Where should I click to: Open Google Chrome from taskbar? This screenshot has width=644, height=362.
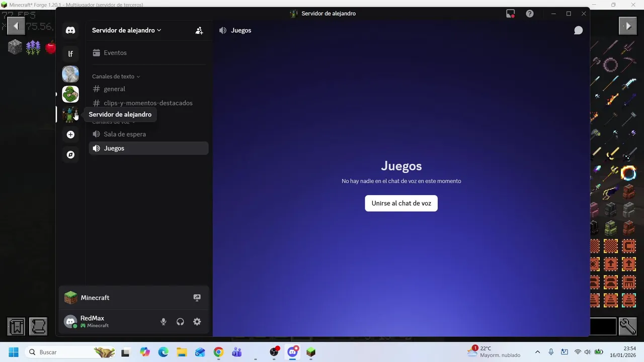(x=218, y=352)
